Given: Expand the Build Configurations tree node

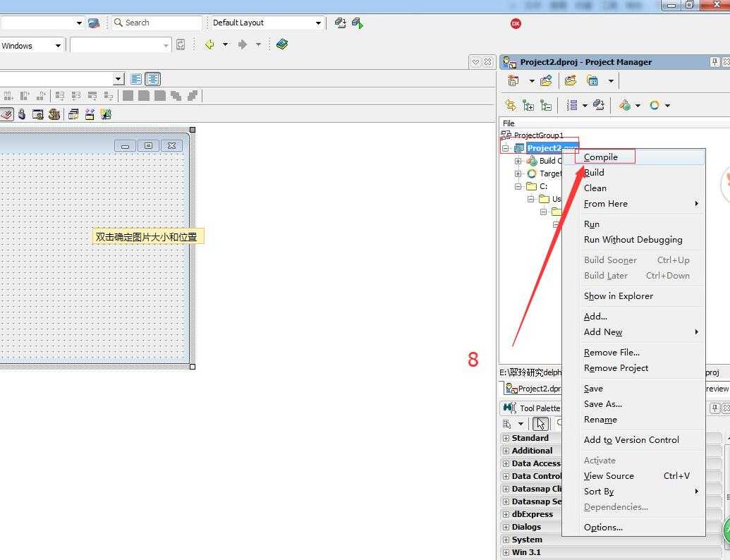Looking at the screenshot, I should click(x=518, y=161).
